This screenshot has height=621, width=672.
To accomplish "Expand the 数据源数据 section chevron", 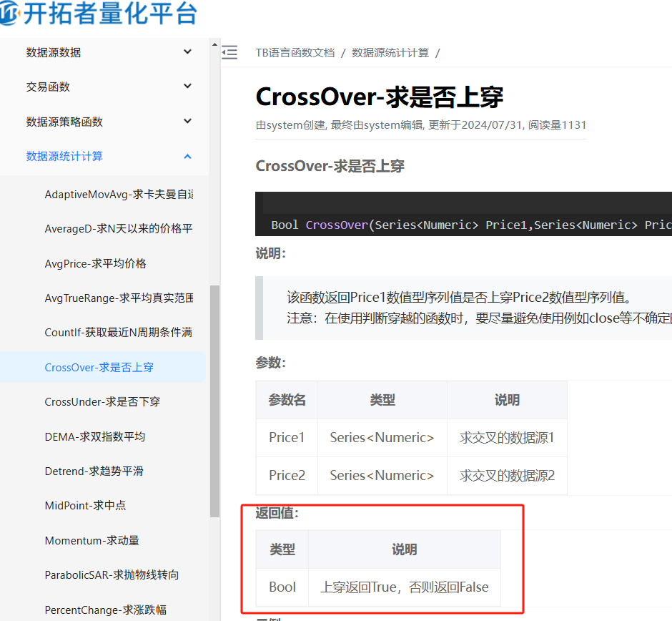I will coord(187,52).
